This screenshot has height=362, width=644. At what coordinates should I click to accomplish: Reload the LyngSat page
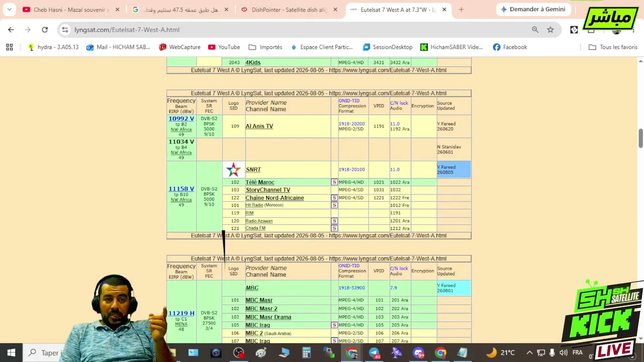pos(45,30)
